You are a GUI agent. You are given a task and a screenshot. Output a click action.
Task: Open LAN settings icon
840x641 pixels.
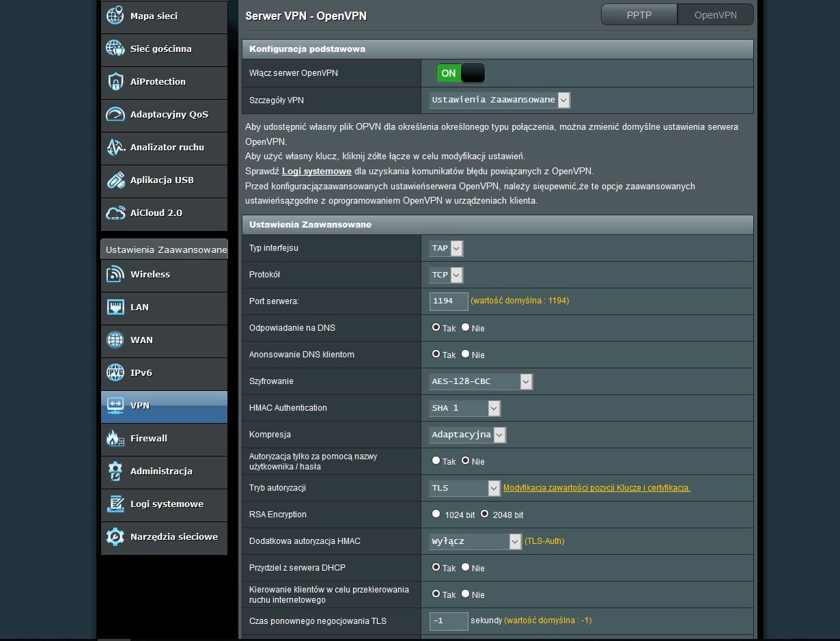coord(115,307)
